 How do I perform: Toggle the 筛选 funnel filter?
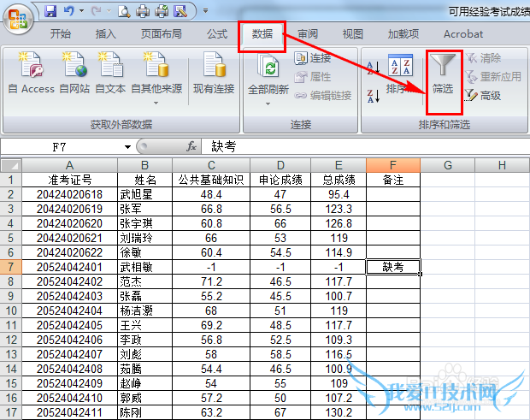pos(443,74)
